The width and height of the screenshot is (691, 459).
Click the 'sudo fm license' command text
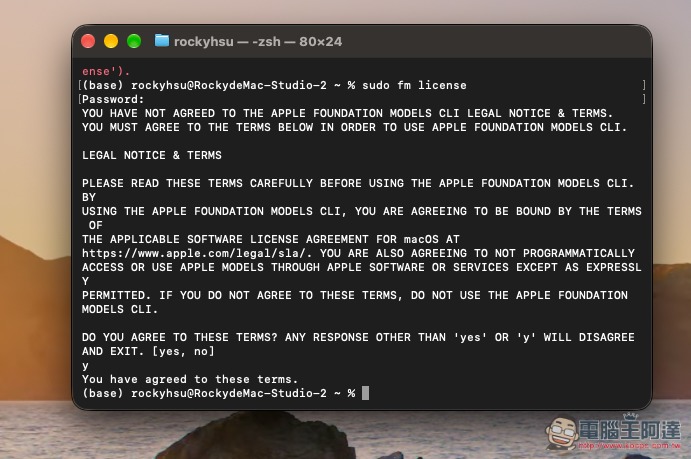pyautogui.click(x=414, y=85)
